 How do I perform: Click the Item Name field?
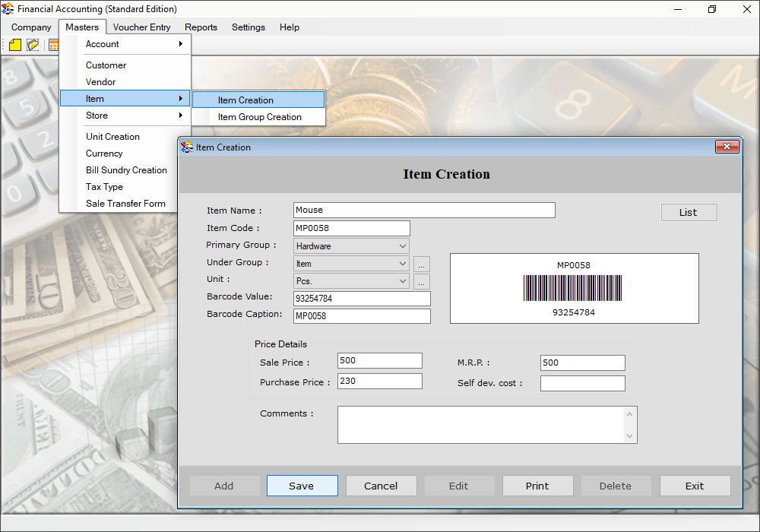(x=424, y=211)
